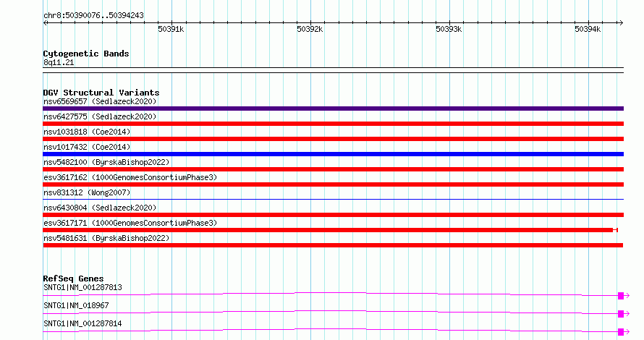Click the 50394k ruler tick label
This screenshot has width=644, height=340.
point(588,29)
